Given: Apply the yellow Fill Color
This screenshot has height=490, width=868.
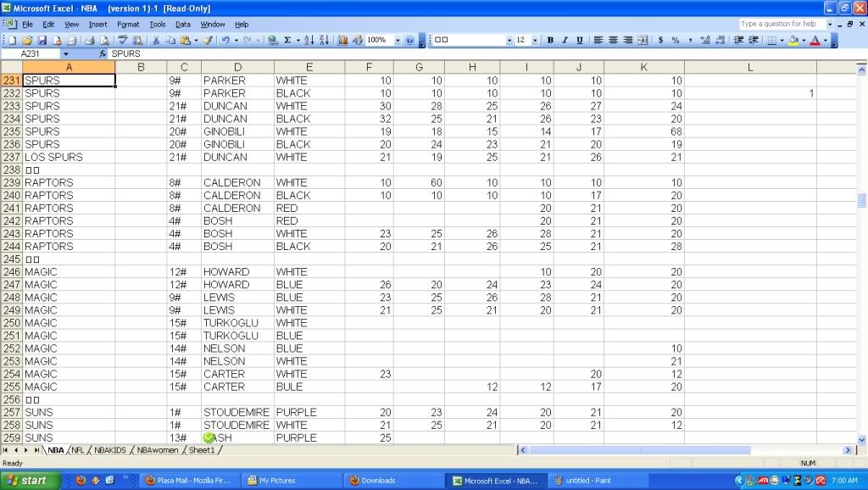Looking at the screenshot, I should point(793,40).
